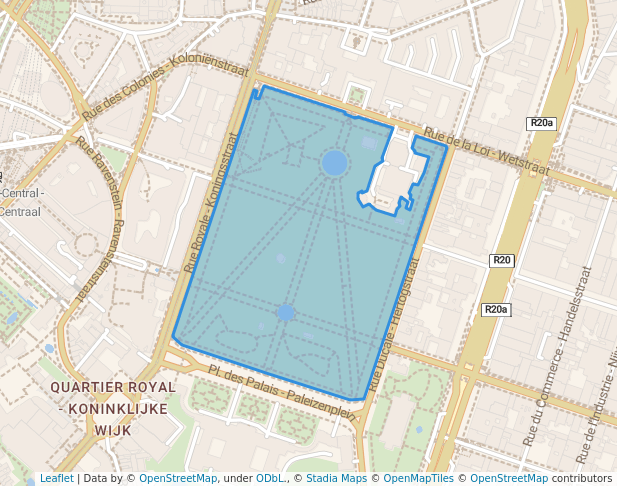617x486 pixels.
Task: Open the Leaflet attribution link
Action: [56, 478]
